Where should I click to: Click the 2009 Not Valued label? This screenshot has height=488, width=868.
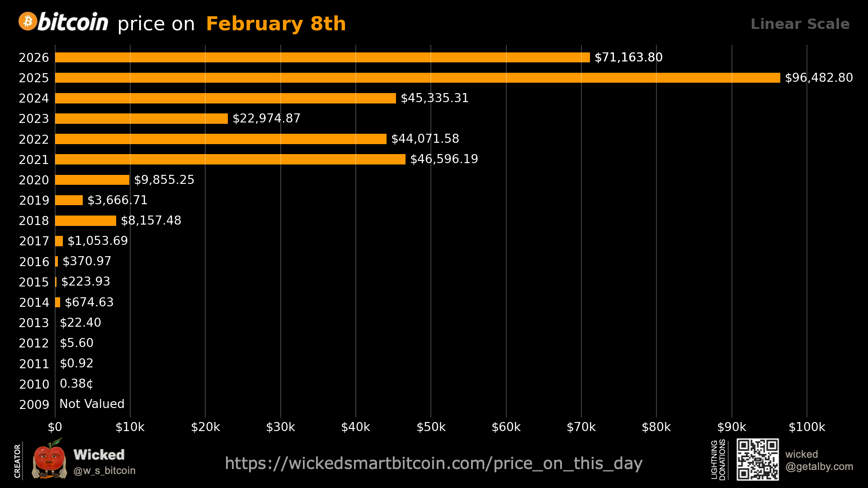[92, 404]
